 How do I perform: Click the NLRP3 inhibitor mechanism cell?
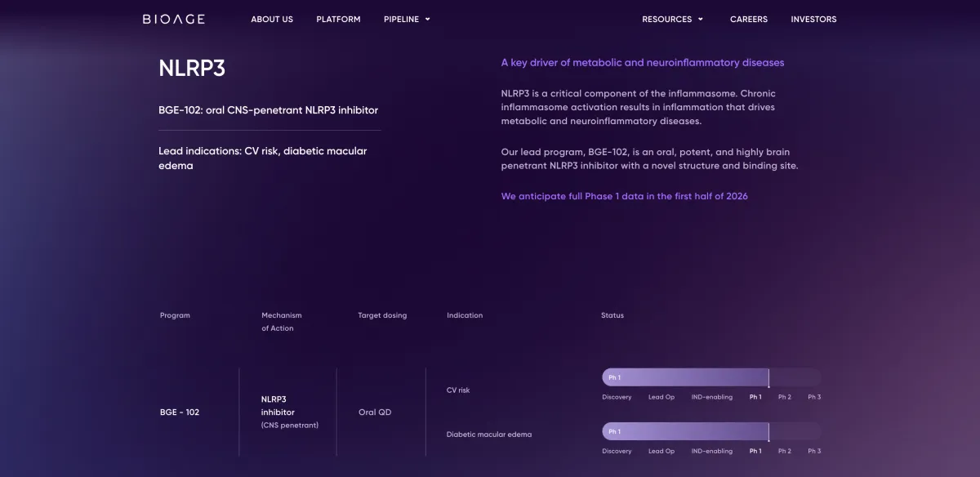[278, 406]
